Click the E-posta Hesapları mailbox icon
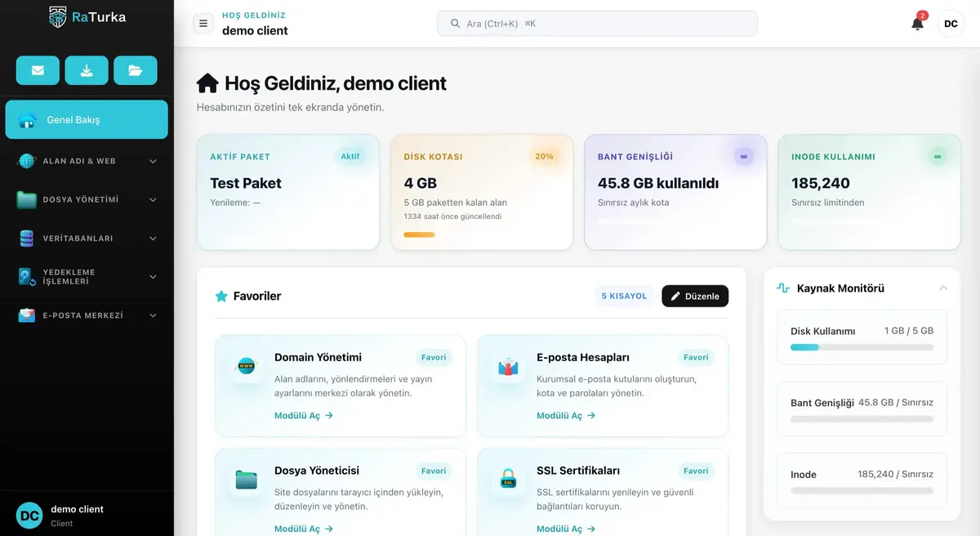 508,367
